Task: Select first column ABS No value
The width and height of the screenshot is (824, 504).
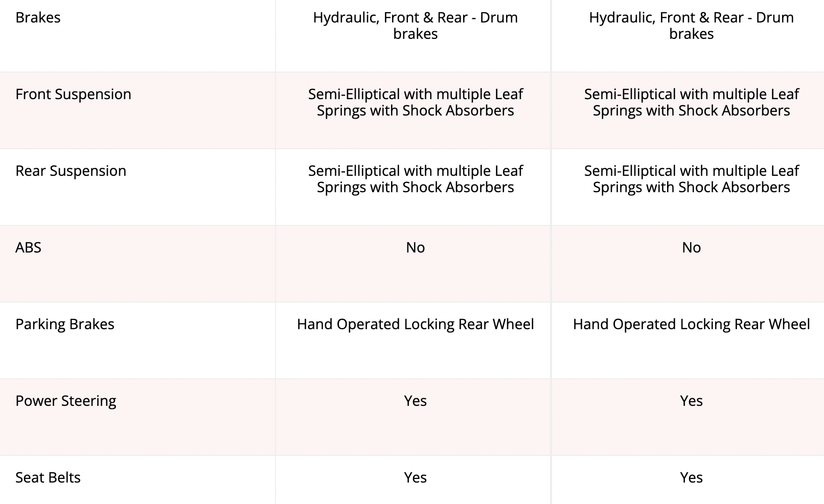Action: pyautogui.click(x=415, y=247)
